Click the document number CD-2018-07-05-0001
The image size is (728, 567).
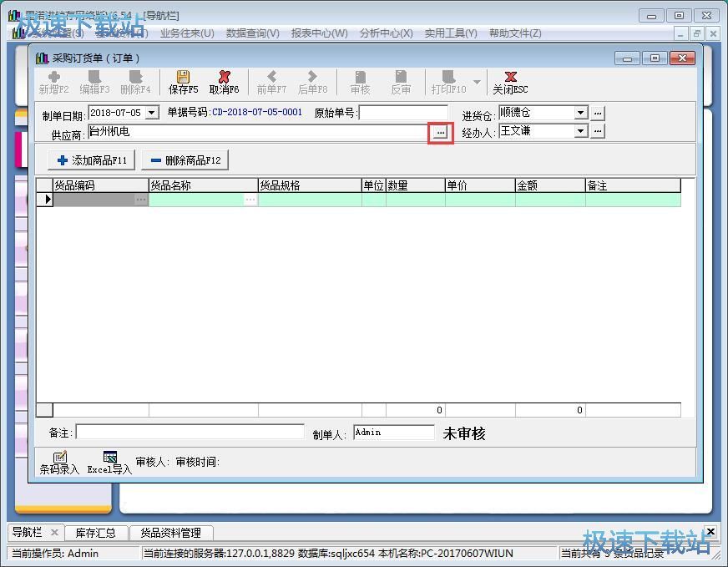(x=257, y=112)
